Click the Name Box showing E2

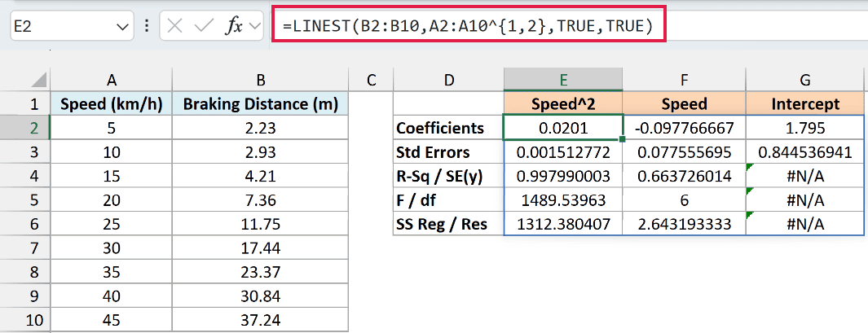[72, 27]
